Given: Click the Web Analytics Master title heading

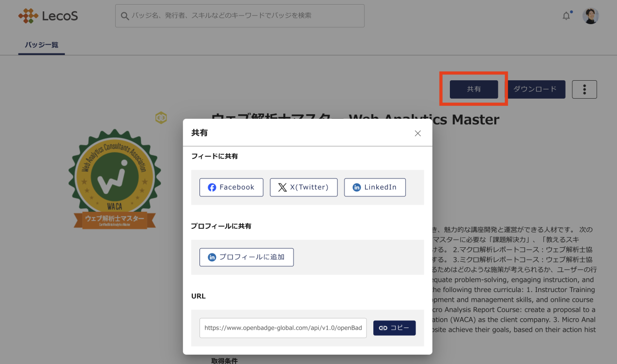Looking at the screenshot, I should [355, 119].
